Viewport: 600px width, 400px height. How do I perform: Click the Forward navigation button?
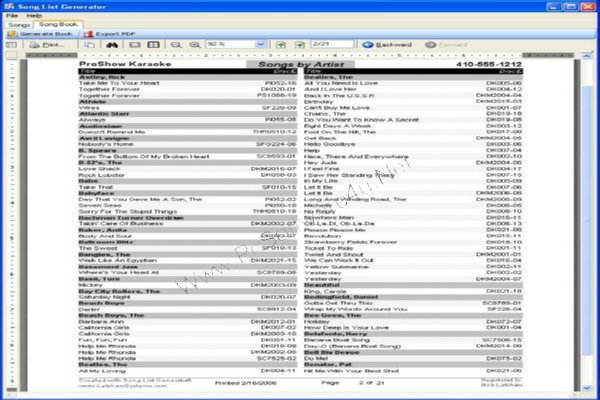[446, 45]
